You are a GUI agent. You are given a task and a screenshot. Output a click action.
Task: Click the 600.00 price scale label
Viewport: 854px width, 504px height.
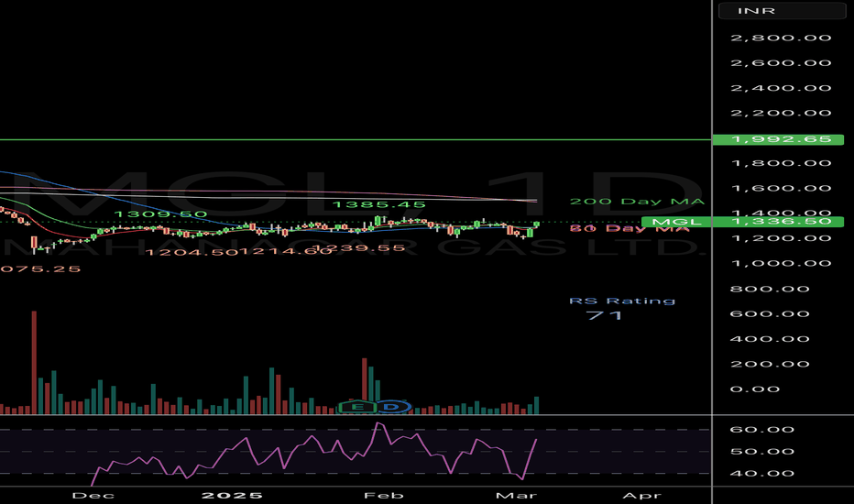click(770, 313)
